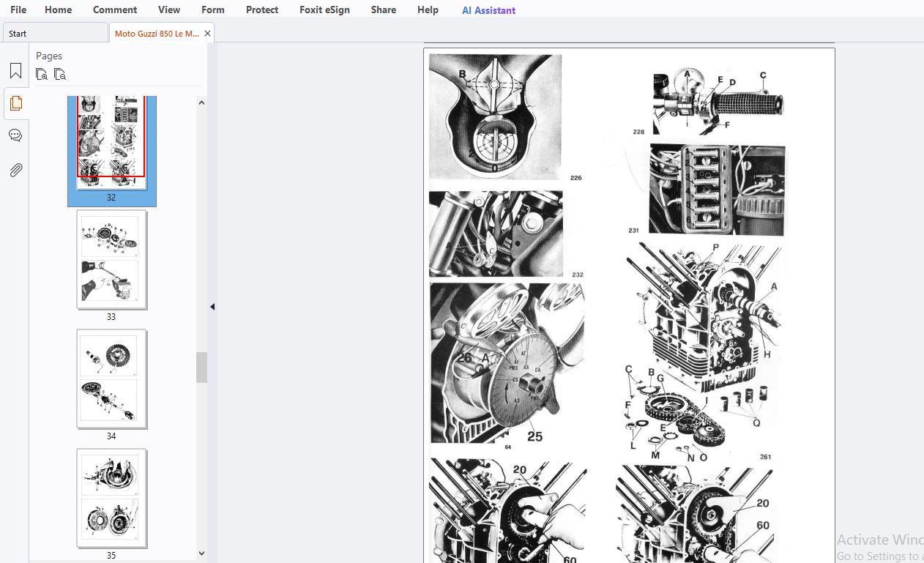Collapse the navigation panel with arrow
This screenshot has width=924, height=563.
(212, 307)
